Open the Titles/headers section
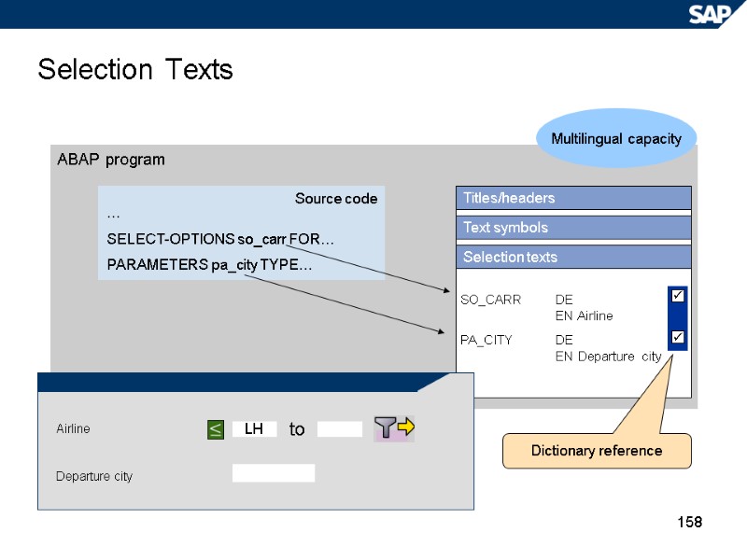This screenshot has height=560, width=747. tap(572, 198)
